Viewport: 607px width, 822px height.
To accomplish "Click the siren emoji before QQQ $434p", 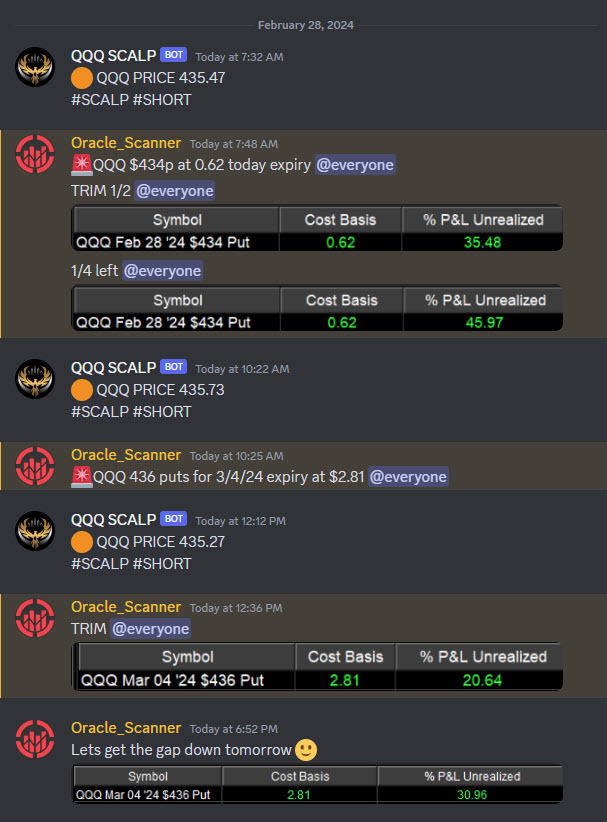I will [x=82, y=165].
